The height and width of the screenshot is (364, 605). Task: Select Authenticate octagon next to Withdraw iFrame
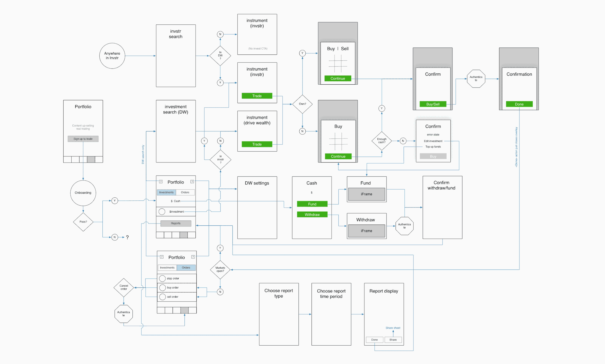tap(404, 226)
